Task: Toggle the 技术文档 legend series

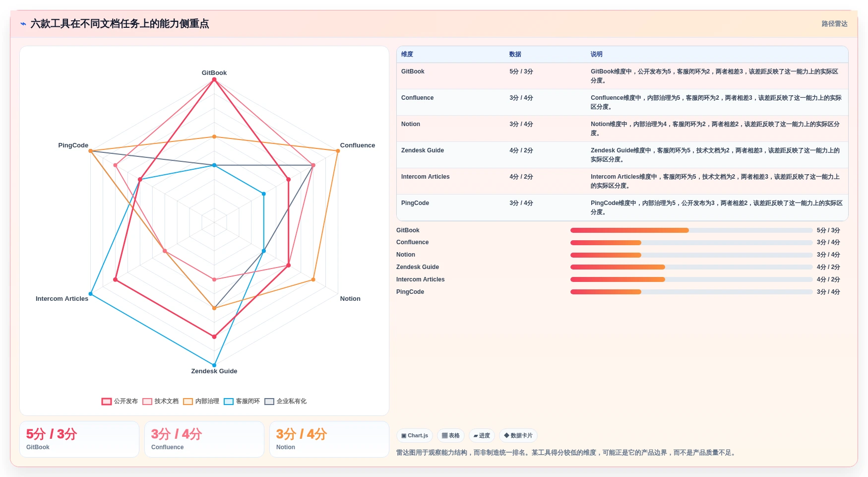Action: (160, 401)
